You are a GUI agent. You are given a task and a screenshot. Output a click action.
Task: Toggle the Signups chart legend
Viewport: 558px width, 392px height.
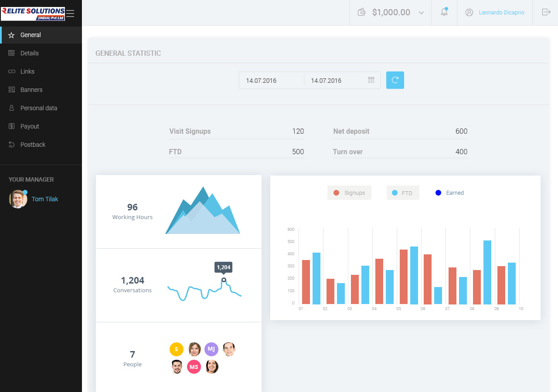(349, 193)
